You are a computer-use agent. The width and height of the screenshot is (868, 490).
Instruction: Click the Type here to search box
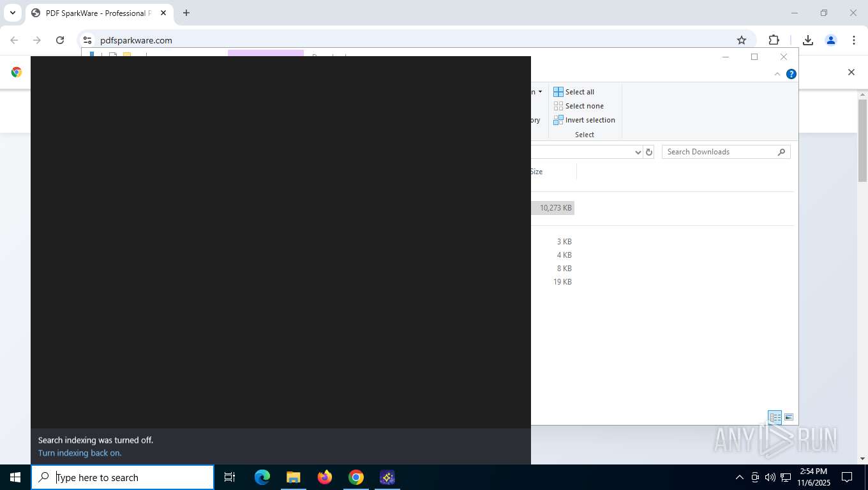(x=123, y=477)
